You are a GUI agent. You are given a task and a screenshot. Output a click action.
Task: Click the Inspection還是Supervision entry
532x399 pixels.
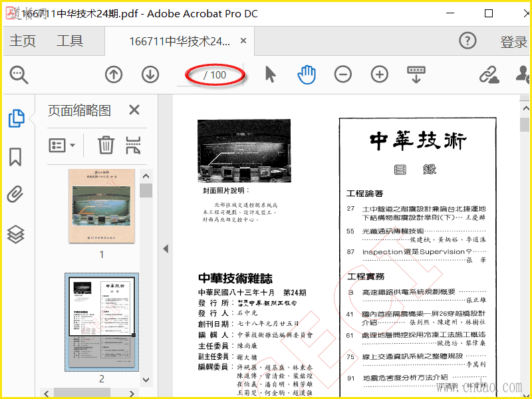tap(417, 252)
